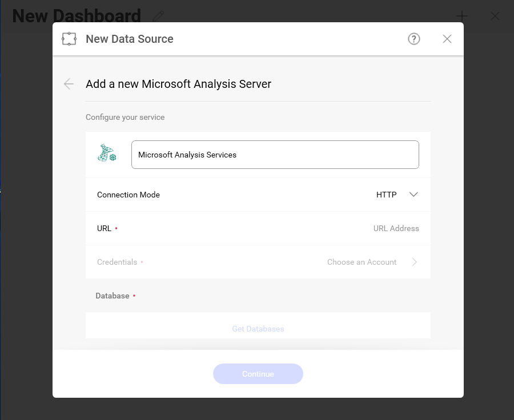
Task: Click the 'Database' label
Action: click(113, 296)
